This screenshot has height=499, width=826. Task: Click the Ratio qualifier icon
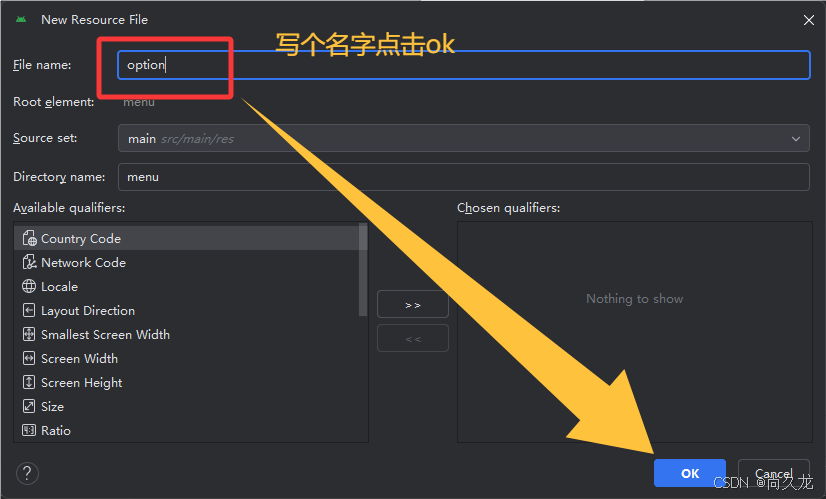coord(29,430)
